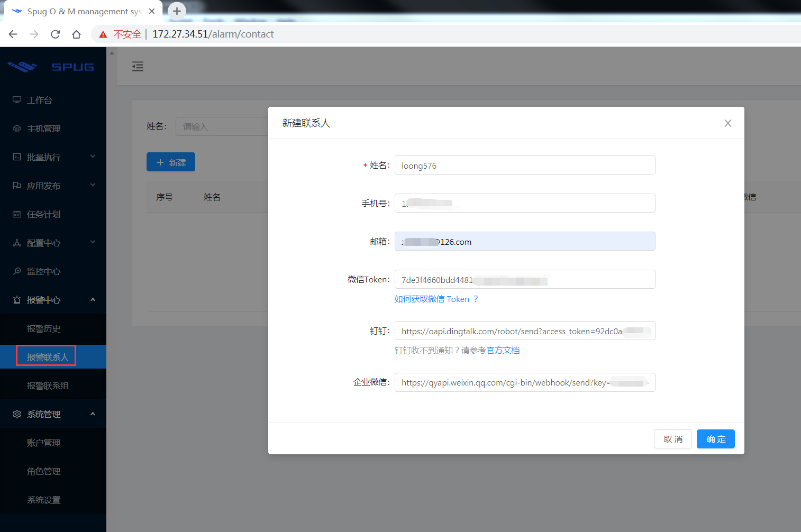Image resolution: width=801 pixels, height=532 pixels.
Task: Collapse the 系统管理 submenu
Action: tap(53, 414)
